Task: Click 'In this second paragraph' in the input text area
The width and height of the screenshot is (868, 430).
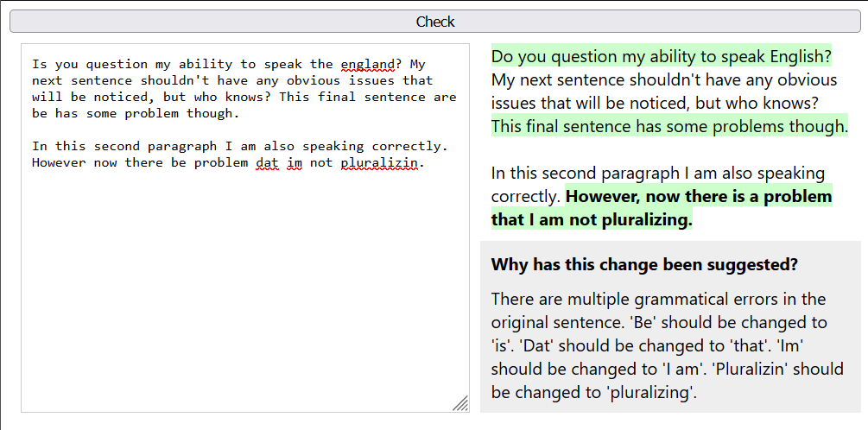Action: coord(124,147)
